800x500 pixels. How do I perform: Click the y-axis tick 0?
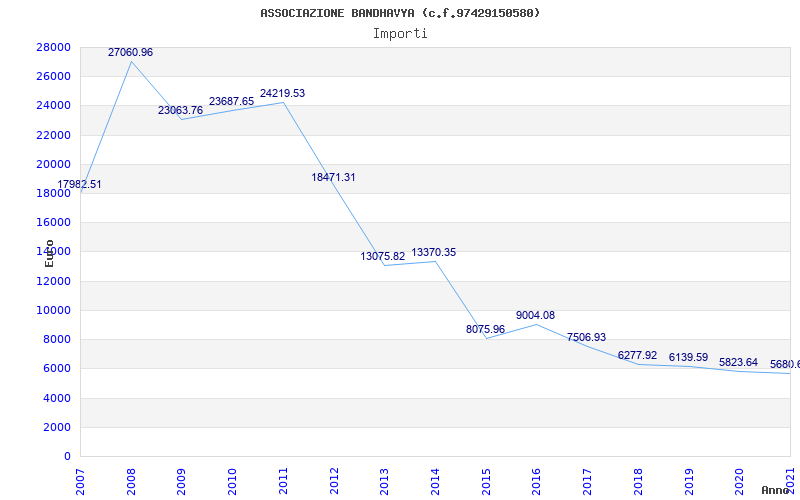pos(67,457)
